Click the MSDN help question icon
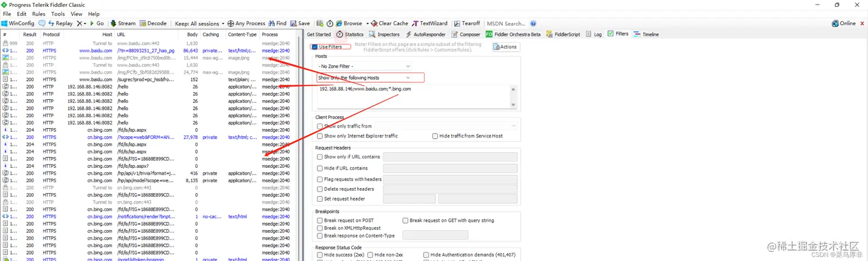The width and height of the screenshot is (868, 261). click(533, 24)
